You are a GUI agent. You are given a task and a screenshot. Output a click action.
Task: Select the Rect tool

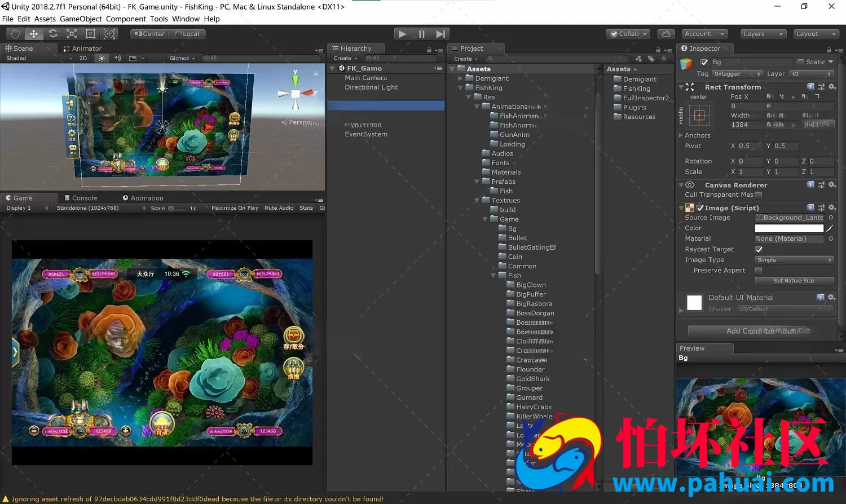tap(90, 34)
